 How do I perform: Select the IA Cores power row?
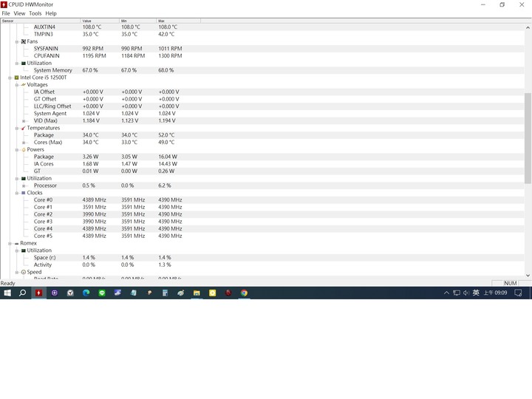pyautogui.click(x=262, y=164)
